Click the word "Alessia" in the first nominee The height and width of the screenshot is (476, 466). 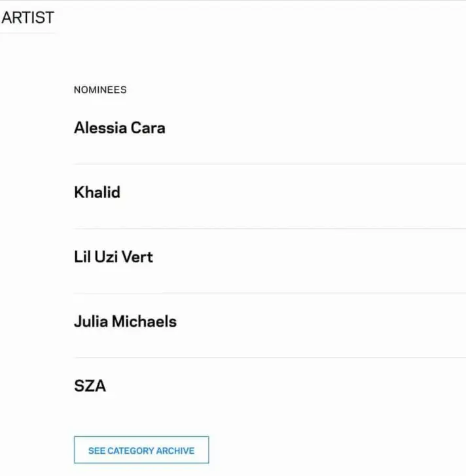(x=100, y=127)
